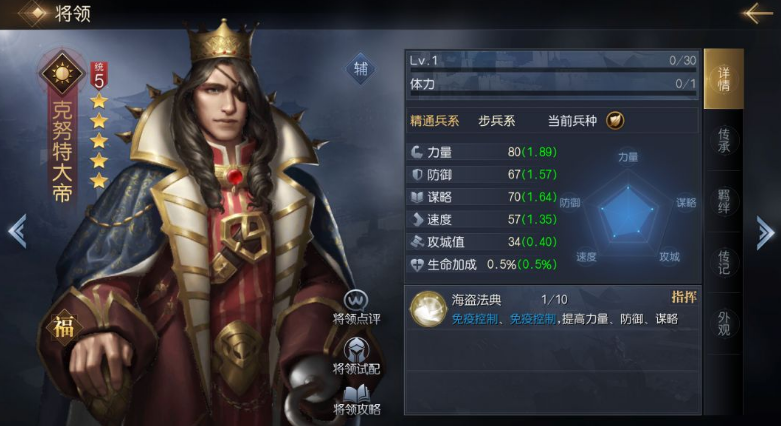
Task: Click the 海盗法典 skill icon
Action: [x=427, y=309]
